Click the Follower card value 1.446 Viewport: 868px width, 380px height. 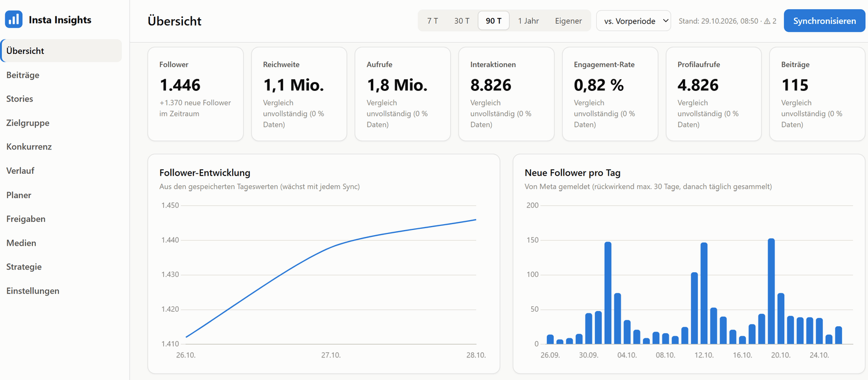click(x=180, y=85)
